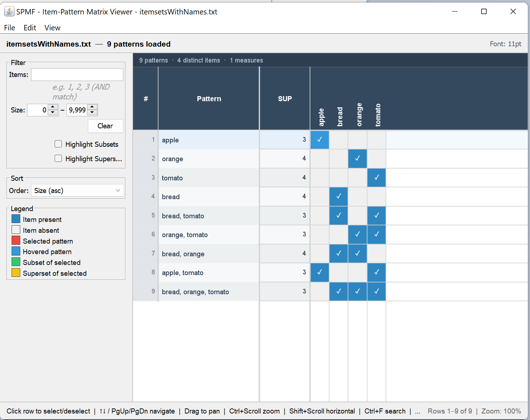This screenshot has width=530, height=420.
Task: Click the Items filter text field
Action: coord(77,75)
